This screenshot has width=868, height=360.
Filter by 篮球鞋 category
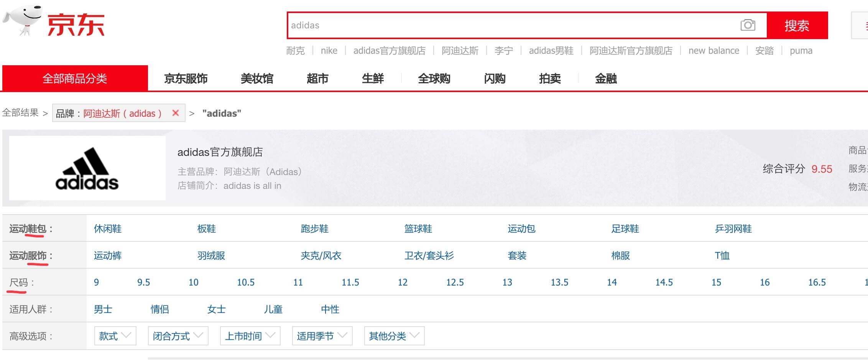[x=418, y=229]
